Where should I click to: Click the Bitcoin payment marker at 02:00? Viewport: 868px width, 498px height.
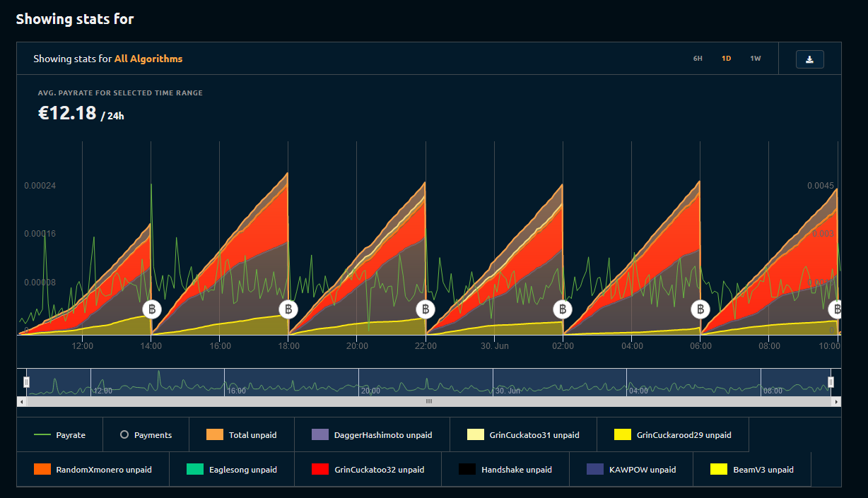563,309
